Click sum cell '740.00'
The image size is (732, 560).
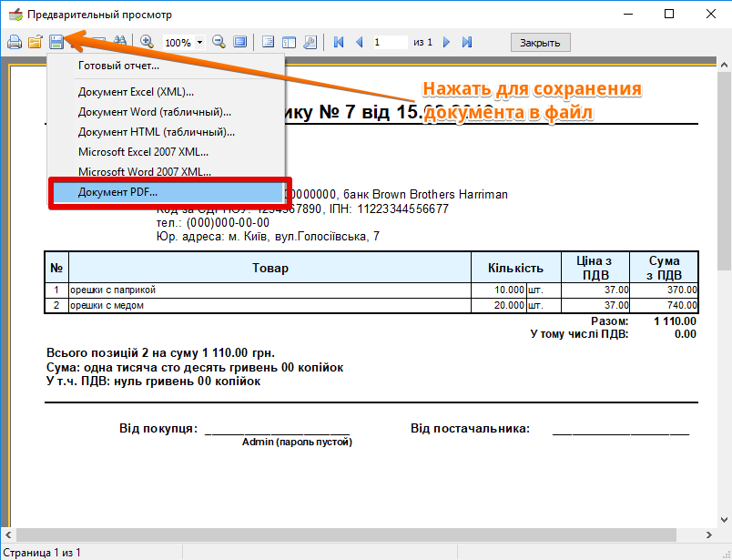(664, 305)
